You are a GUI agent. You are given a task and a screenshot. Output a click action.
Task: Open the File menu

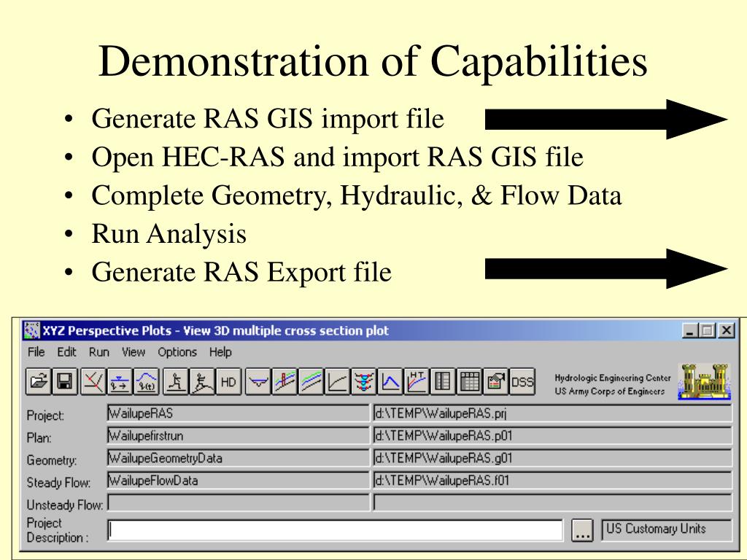36,352
